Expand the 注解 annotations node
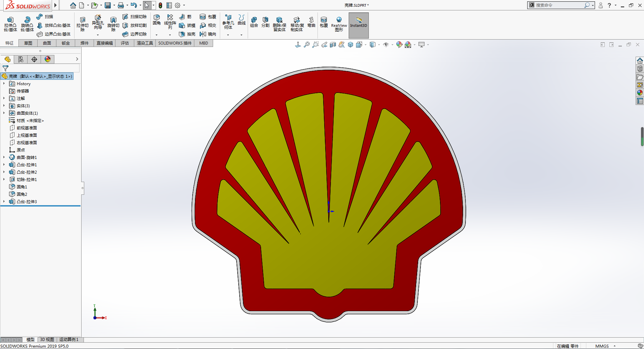 pos(4,98)
